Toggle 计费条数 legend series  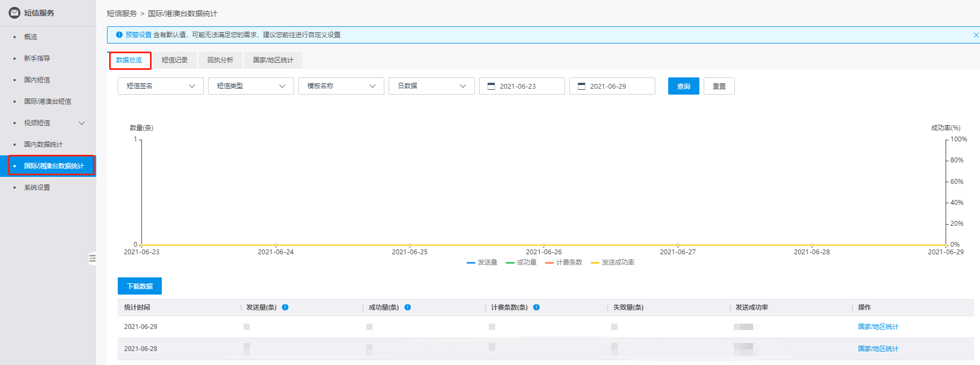coord(564,262)
